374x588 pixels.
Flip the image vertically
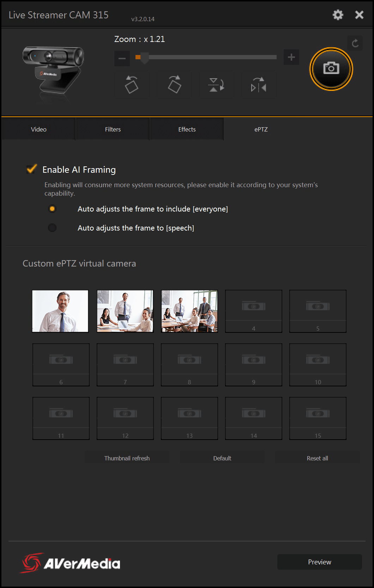click(x=216, y=85)
